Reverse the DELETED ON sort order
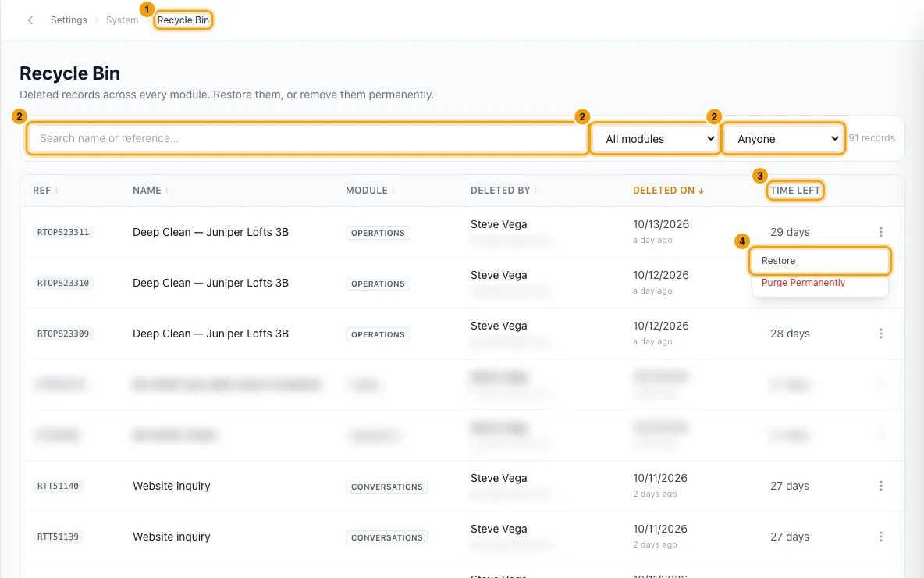 point(668,191)
